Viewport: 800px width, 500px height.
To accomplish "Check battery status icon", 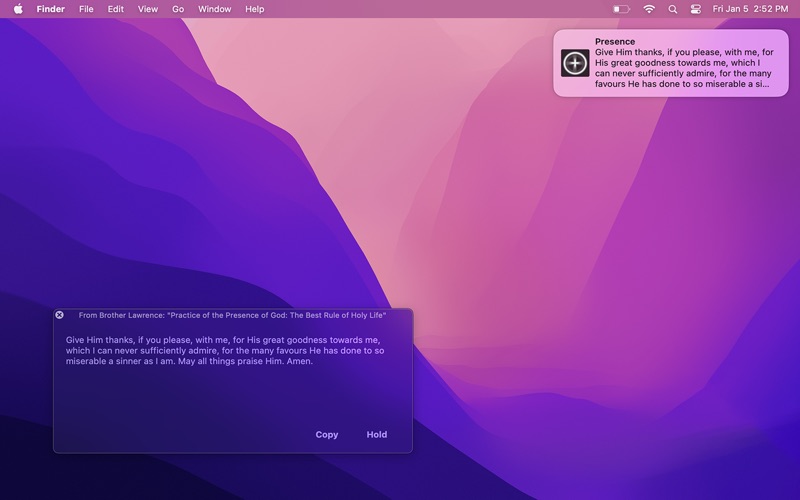I will point(621,9).
